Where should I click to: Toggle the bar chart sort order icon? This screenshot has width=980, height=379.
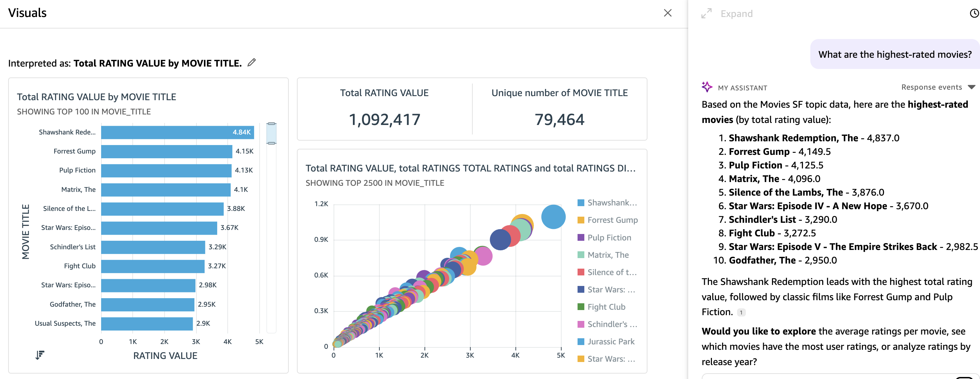40,355
